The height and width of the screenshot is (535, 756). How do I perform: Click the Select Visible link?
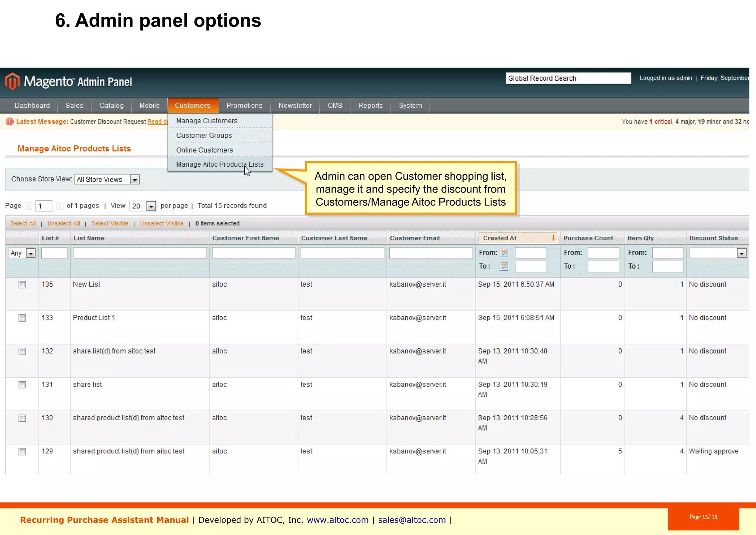110,224
